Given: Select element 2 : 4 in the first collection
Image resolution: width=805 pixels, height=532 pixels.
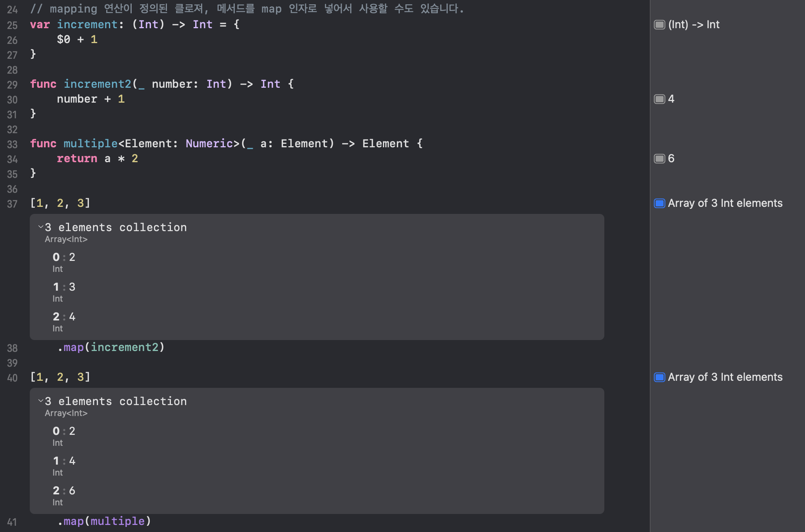Looking at the screenshot, I should click(x=64, y=317).
